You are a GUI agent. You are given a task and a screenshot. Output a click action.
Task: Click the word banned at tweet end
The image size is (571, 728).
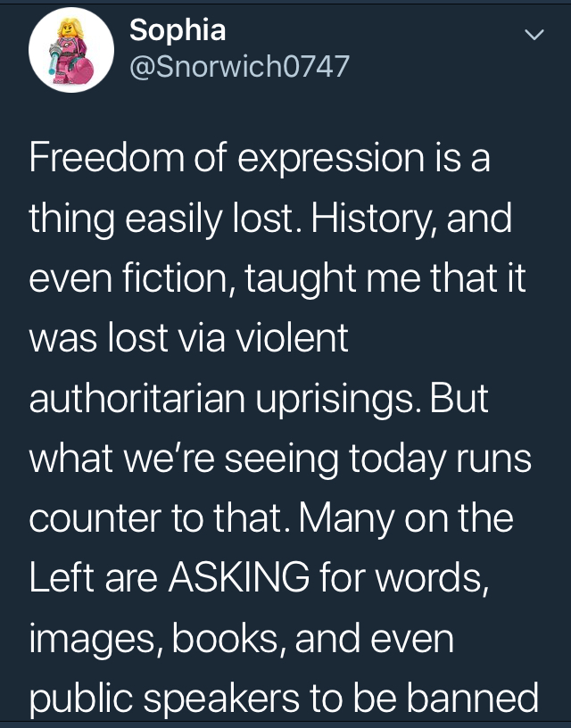coord(473,698)
